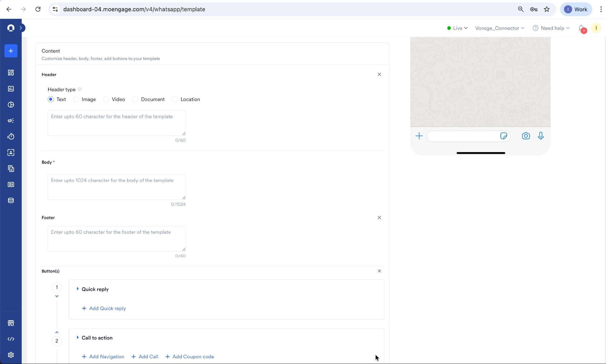Image resolution: width=606 pixels, height=364 pixels.
Task: Open the browser zoom magnifier icon
Action: [521, 9]
